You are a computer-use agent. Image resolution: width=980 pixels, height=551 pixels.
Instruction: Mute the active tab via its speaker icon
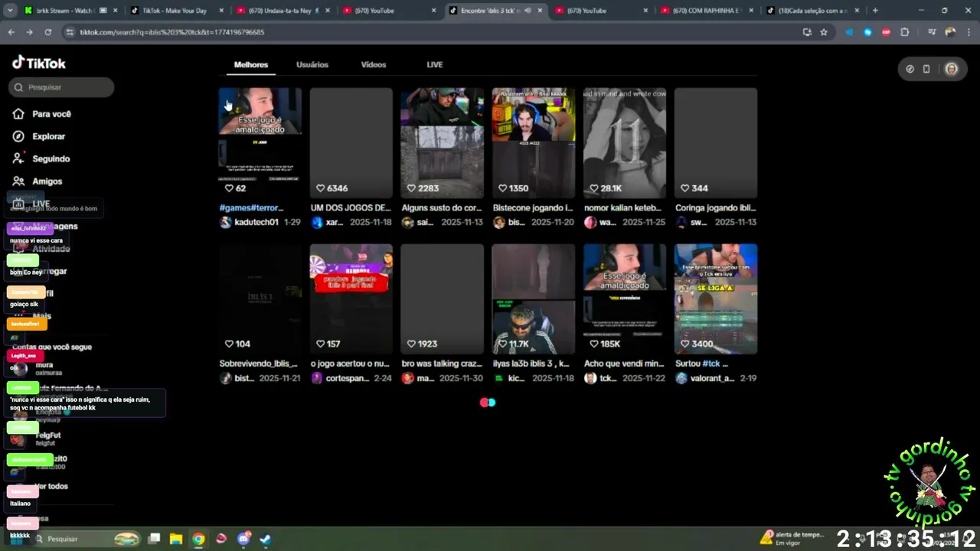(528, 11)
